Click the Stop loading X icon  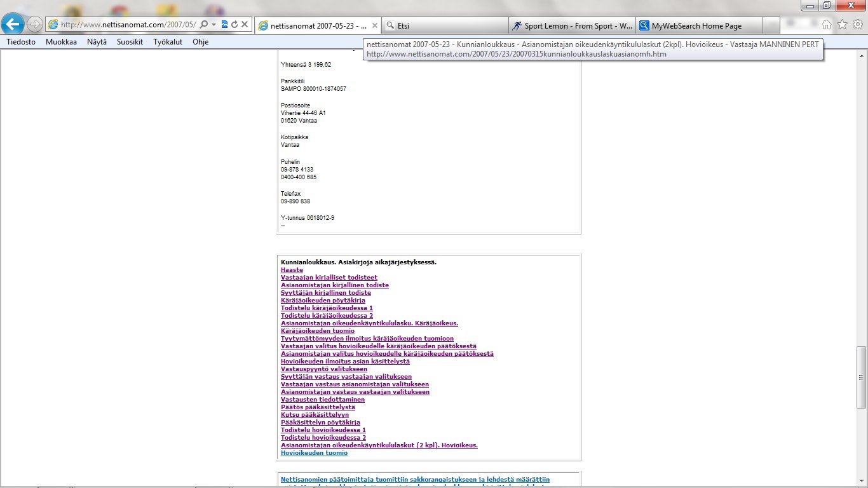245,24
